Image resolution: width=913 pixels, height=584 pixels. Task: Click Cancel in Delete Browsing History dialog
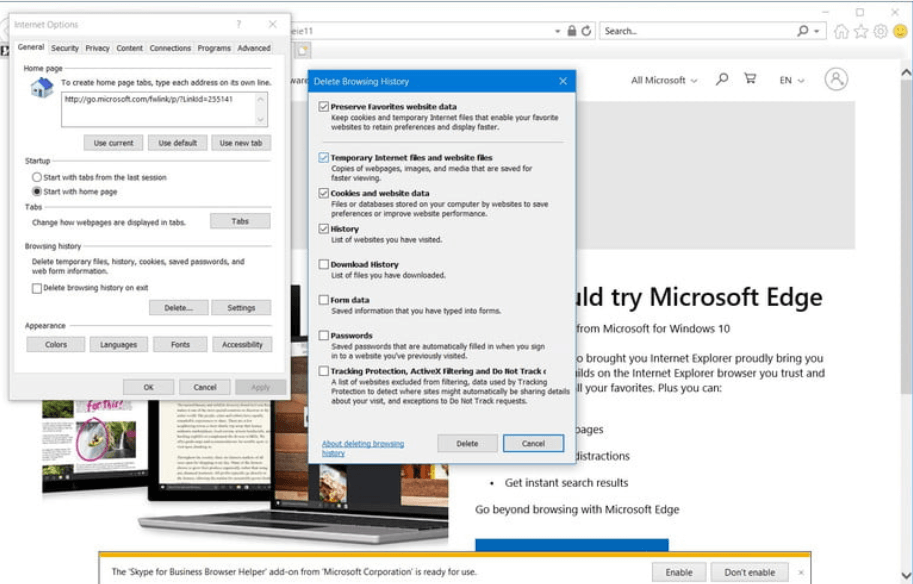533,443
